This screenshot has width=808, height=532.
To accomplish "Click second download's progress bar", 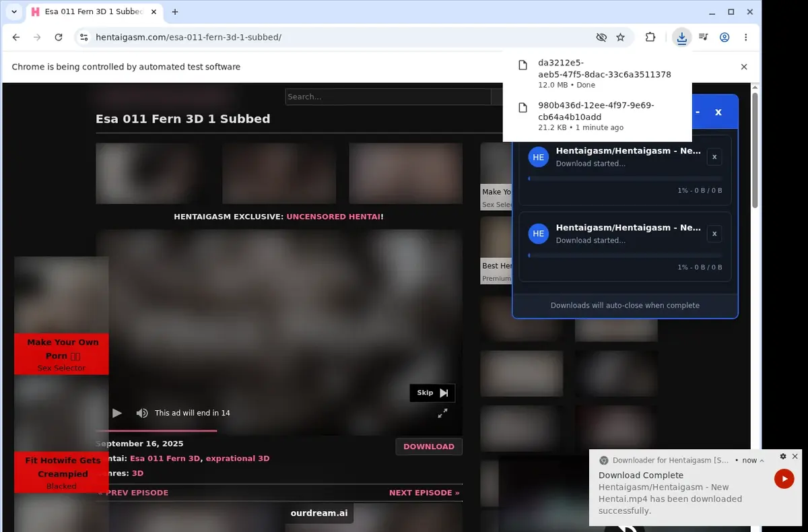I will click(625, 255).
